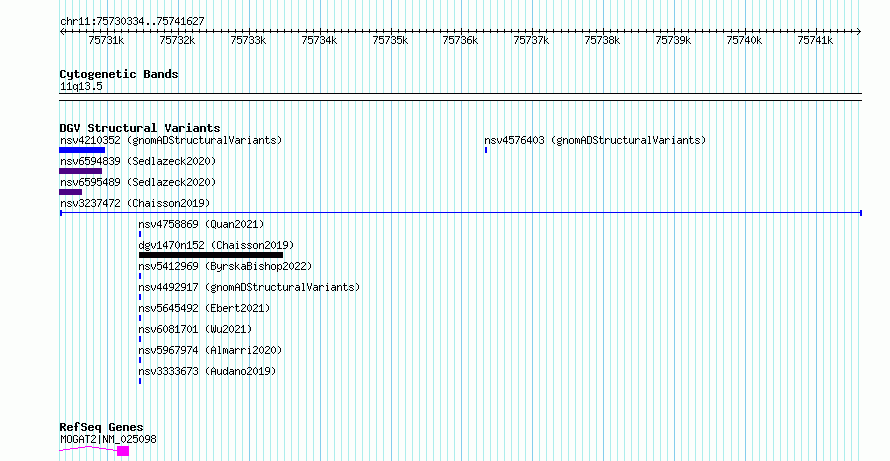Click ruler position 75736k
This screenshot has width=890, height=461.
tap(460, 41)
